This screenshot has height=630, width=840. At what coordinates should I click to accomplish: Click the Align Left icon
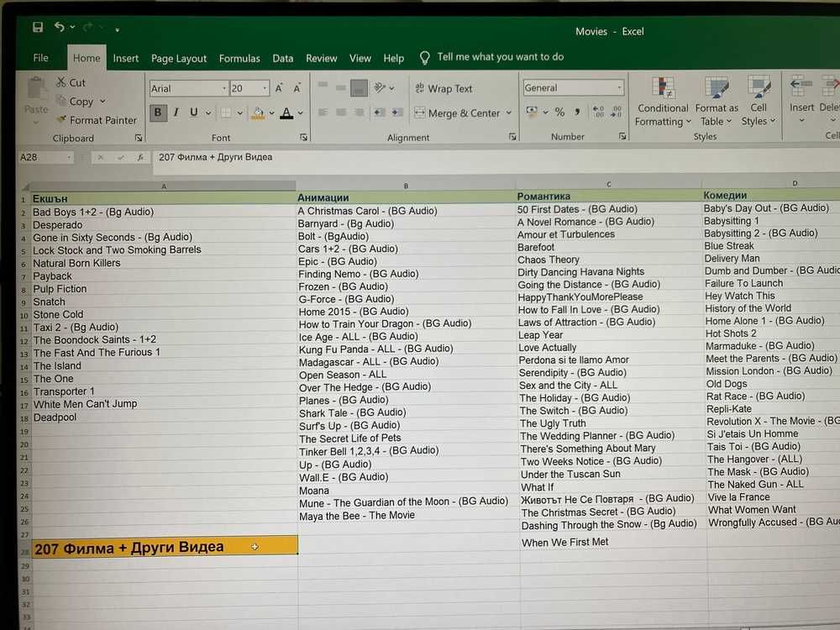click(323, 113)
